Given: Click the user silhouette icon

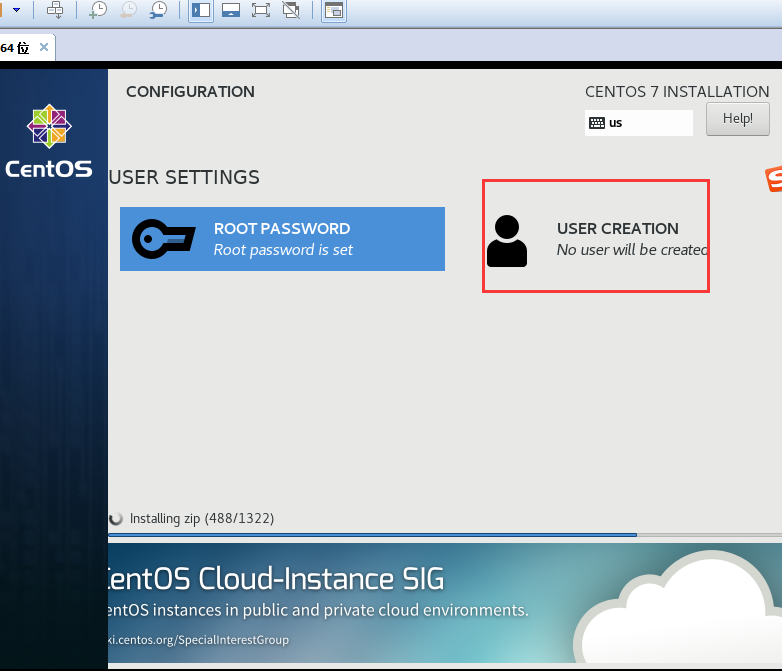Looking at the screenshot, I should (507, 241).
